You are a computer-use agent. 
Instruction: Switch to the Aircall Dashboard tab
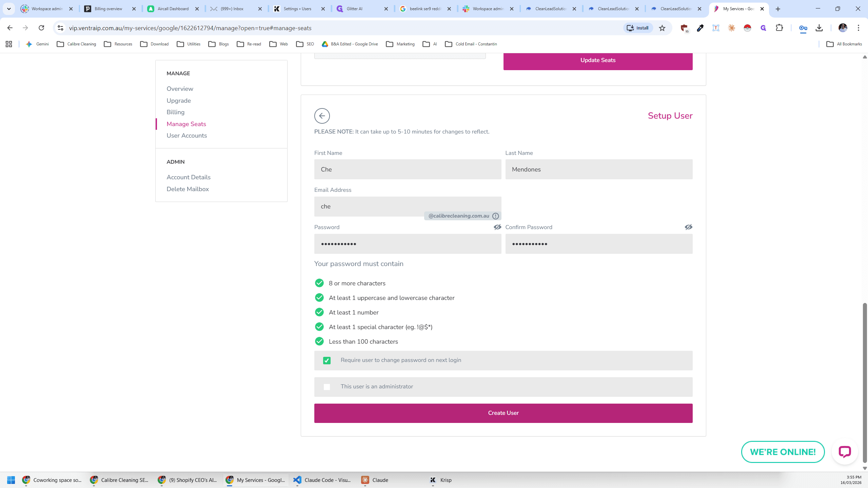(x=173, y=9)
